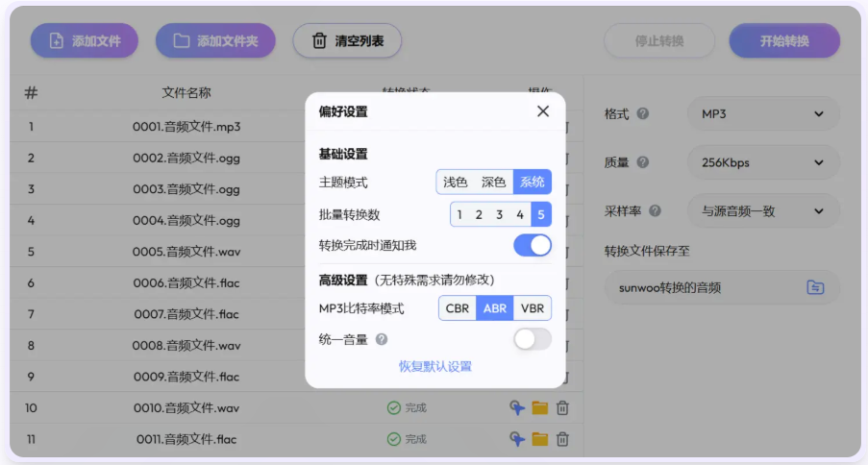Select file 0002.音频文件.ogg
This screenshot has width=868, height=465.
click(x=186, y=159)
